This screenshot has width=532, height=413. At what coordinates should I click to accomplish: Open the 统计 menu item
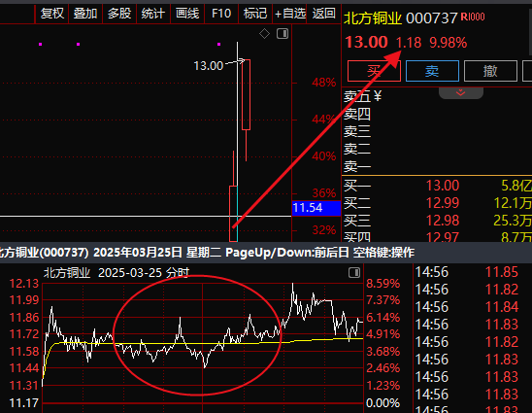click(x=153, y=14)
